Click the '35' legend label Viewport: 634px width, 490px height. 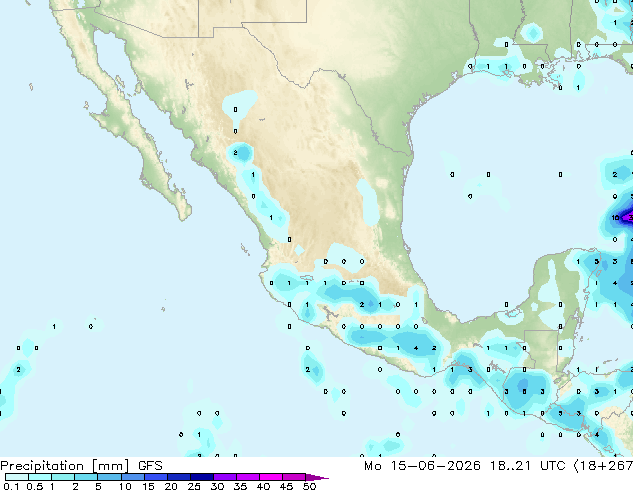(x=240, y=486)
